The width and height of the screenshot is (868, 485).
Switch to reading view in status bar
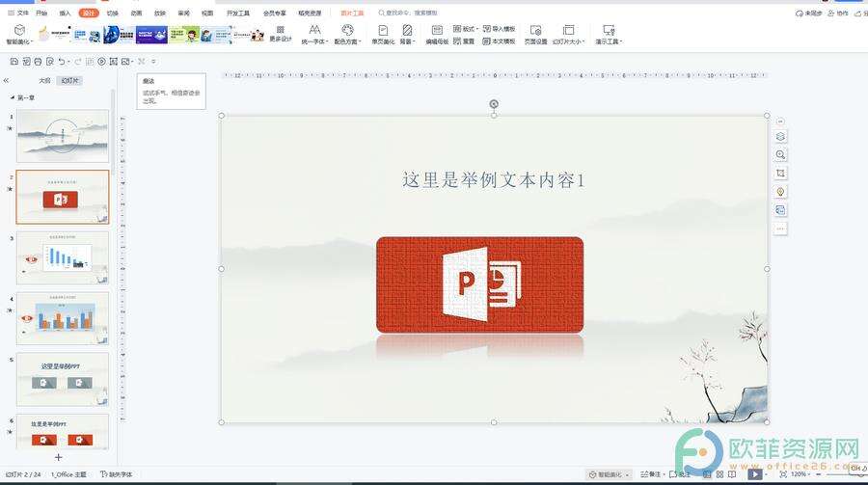pyautogui.click(x=732, y=474)
